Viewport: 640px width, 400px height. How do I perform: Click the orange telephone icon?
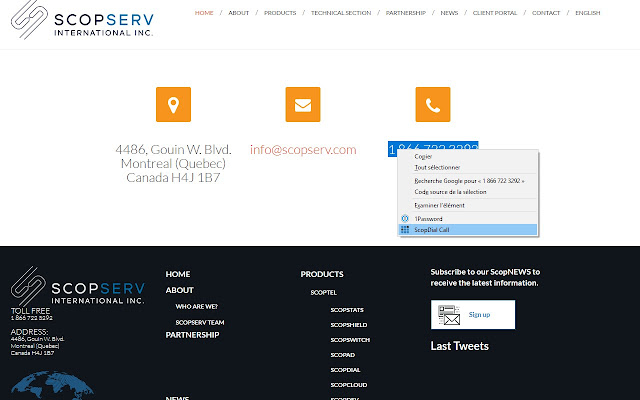433,104
